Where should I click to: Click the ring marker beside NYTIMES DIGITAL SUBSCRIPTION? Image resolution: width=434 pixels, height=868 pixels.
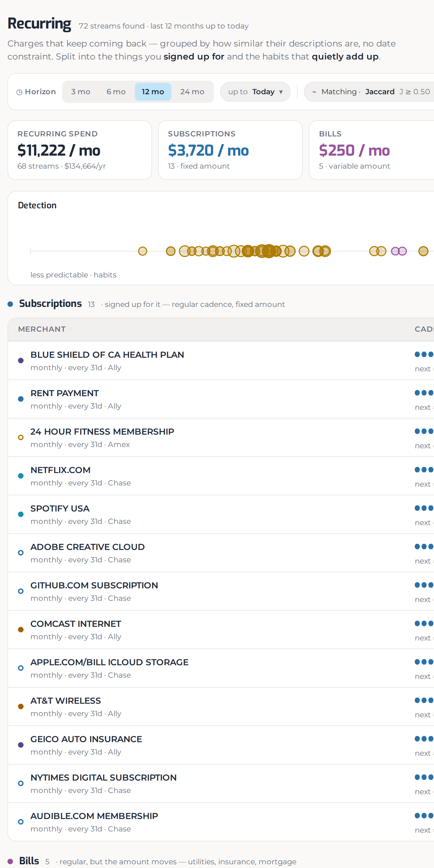[x=21, y=783]
